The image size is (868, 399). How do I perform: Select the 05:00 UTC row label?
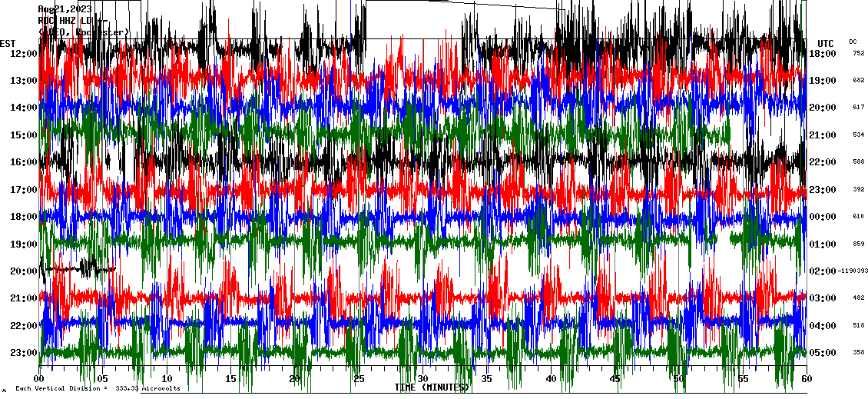pos(823,353)
